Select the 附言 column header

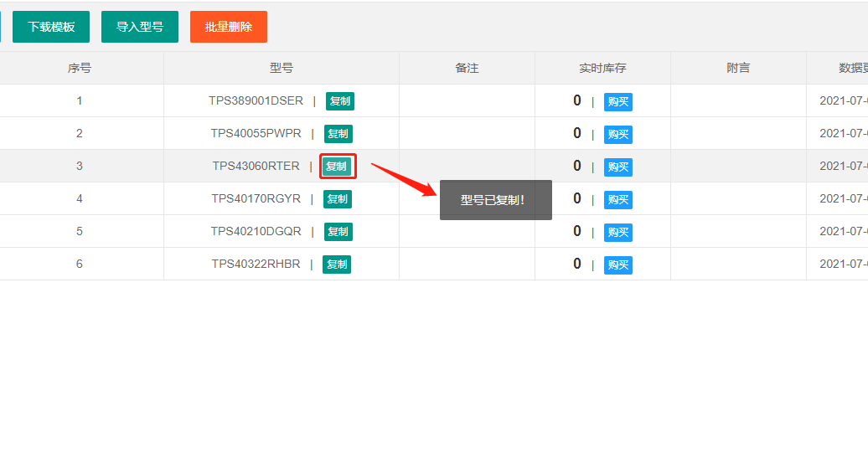738,68
